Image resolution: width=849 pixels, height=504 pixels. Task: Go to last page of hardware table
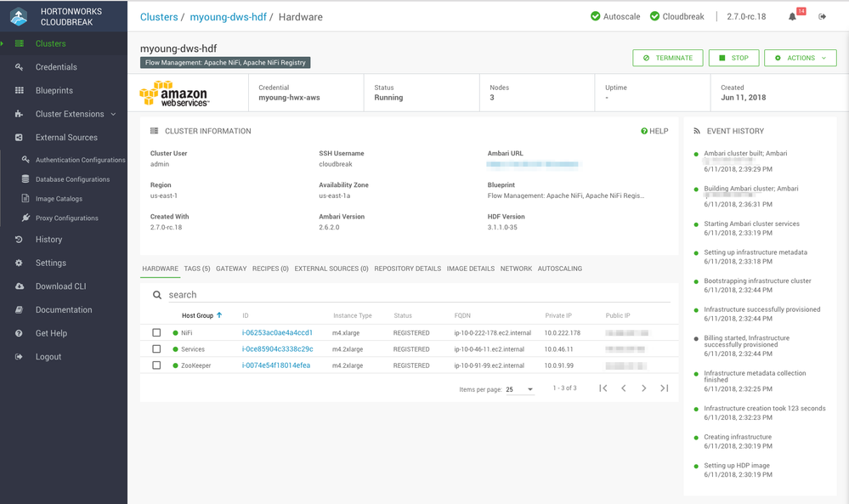pos(665,388)
